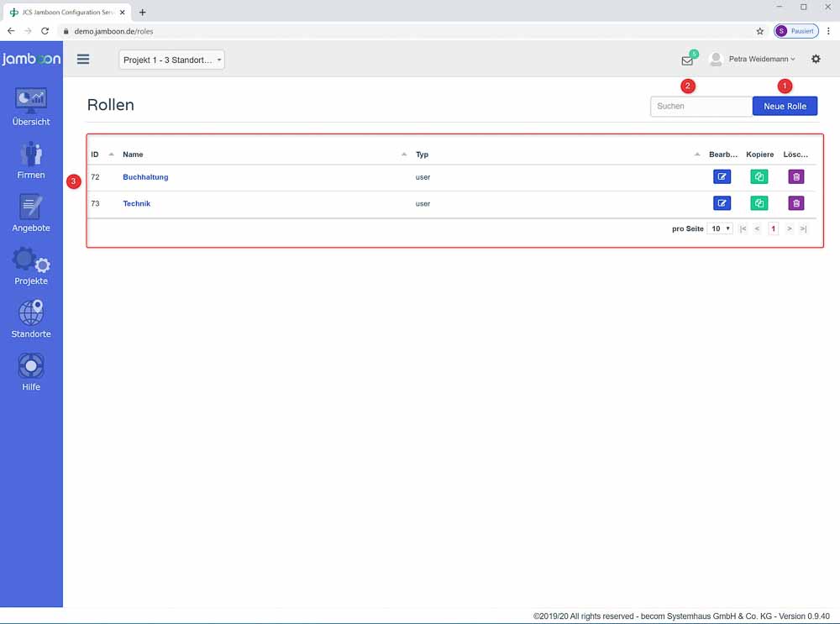Open Projekte section in sidebar
The image size is (840, 624).
[x=31, y=266]
